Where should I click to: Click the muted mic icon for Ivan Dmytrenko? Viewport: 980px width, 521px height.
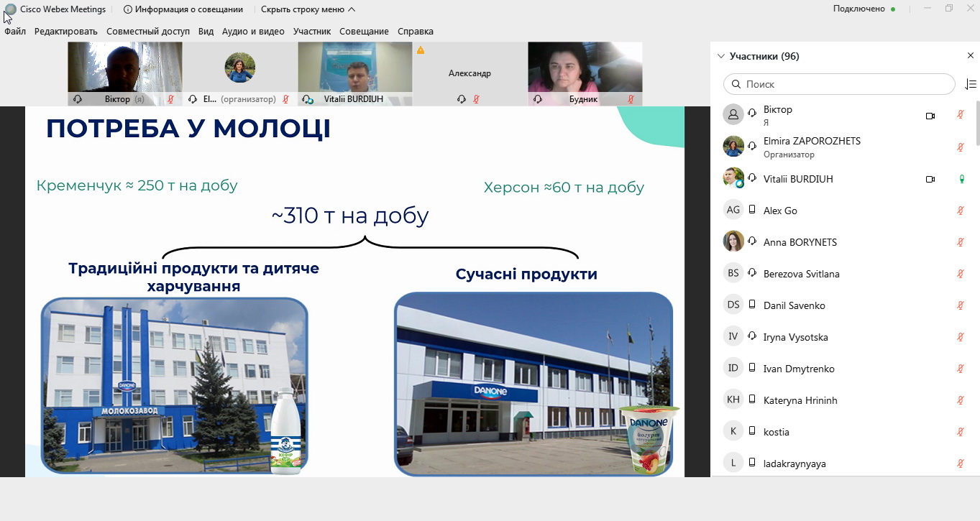(961, 369)
